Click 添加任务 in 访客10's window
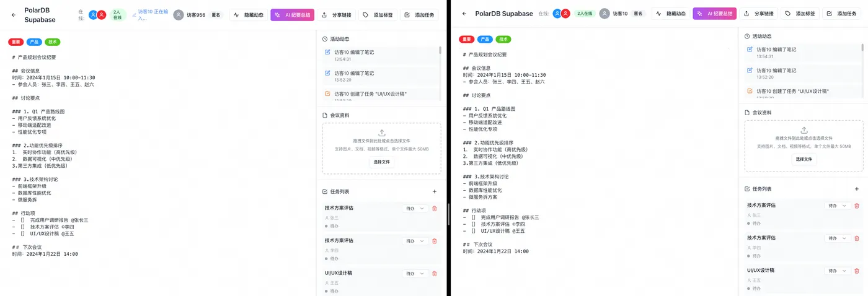 click(x=842, y=14)
